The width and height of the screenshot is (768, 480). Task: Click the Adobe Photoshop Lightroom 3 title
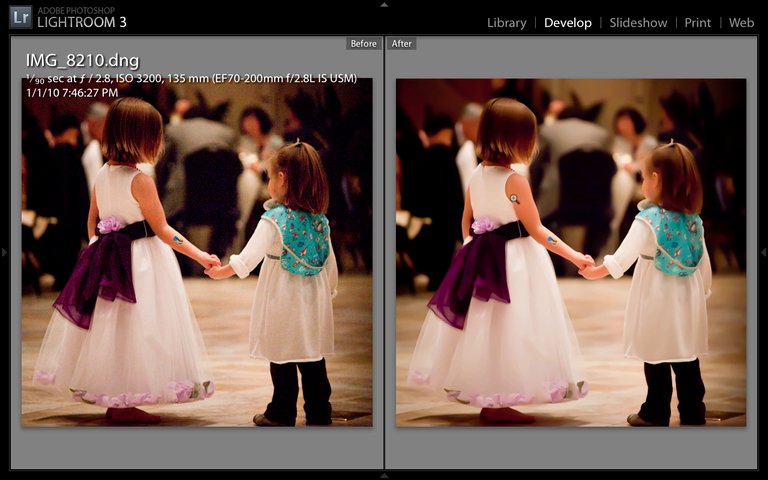click(x=82, y=18)
